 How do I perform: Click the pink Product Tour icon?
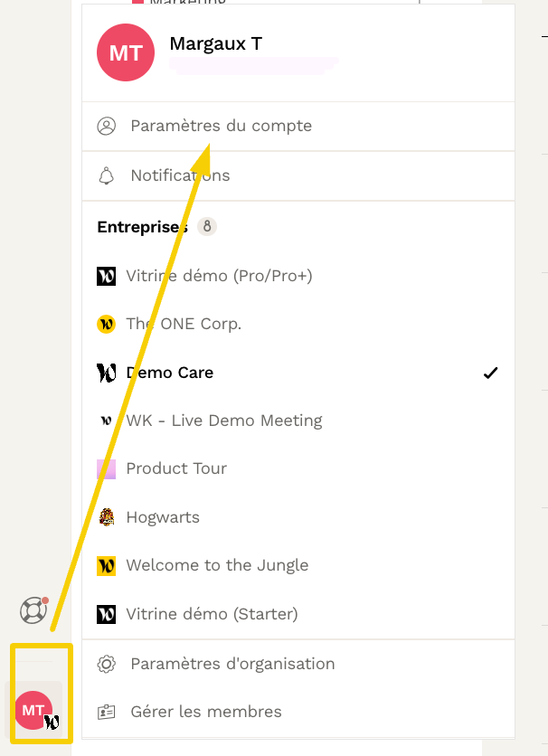tap(107, 468)
